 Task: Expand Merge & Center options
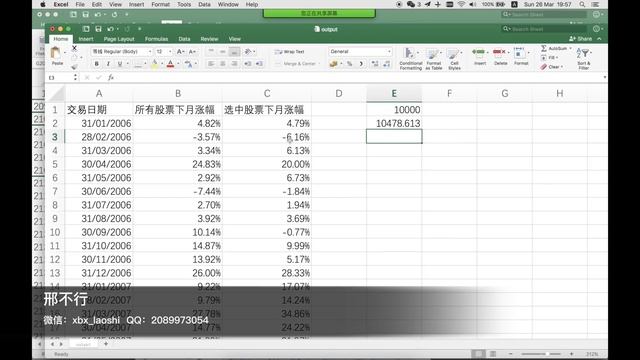tap(319, 64)
